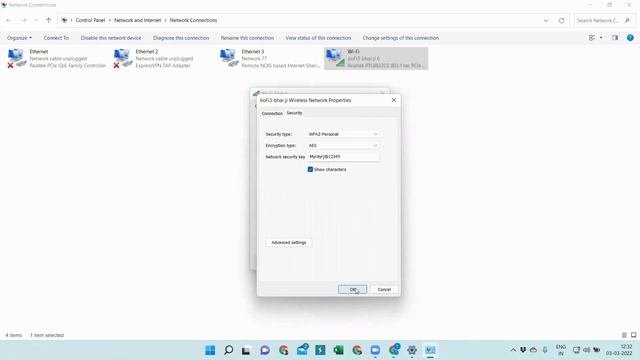Open the Chat app on taskbar
This screenshot has width=640, height=360.
click(x=265, y=350)
